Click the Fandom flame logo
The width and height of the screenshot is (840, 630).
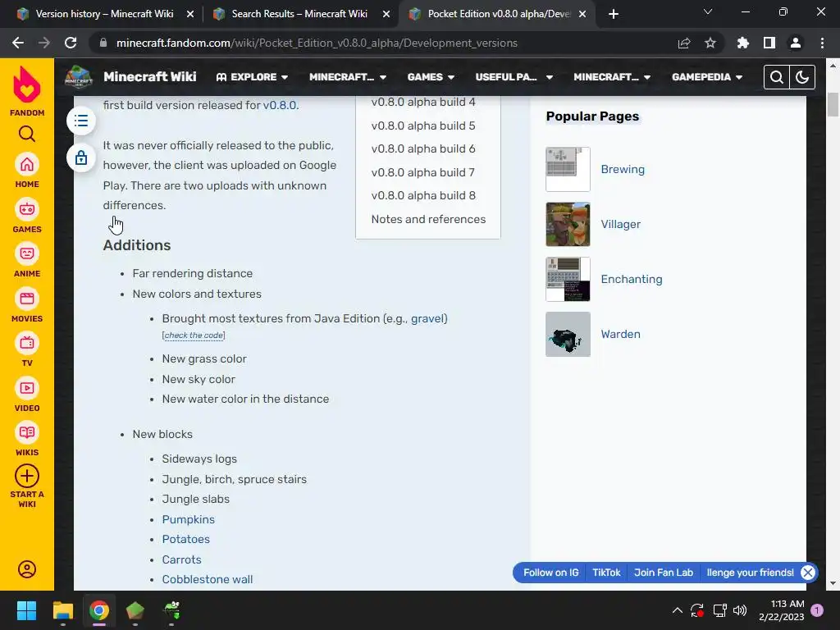coord(27,84)
